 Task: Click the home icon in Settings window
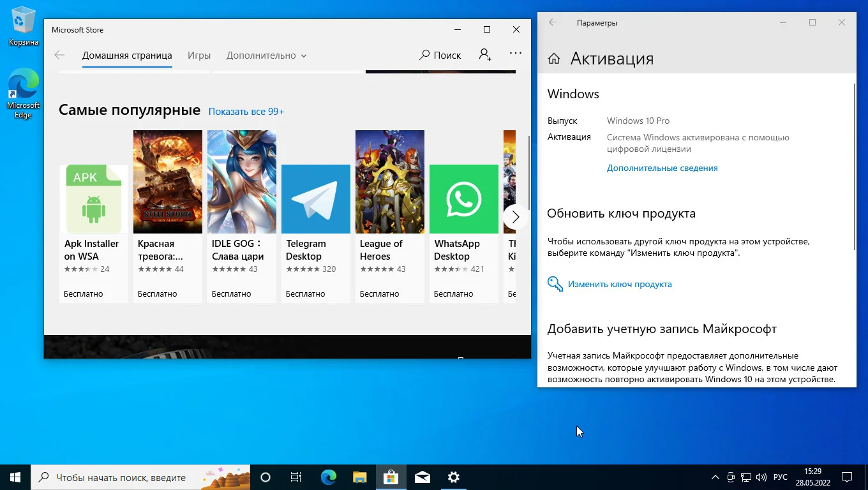coord(554,59)
